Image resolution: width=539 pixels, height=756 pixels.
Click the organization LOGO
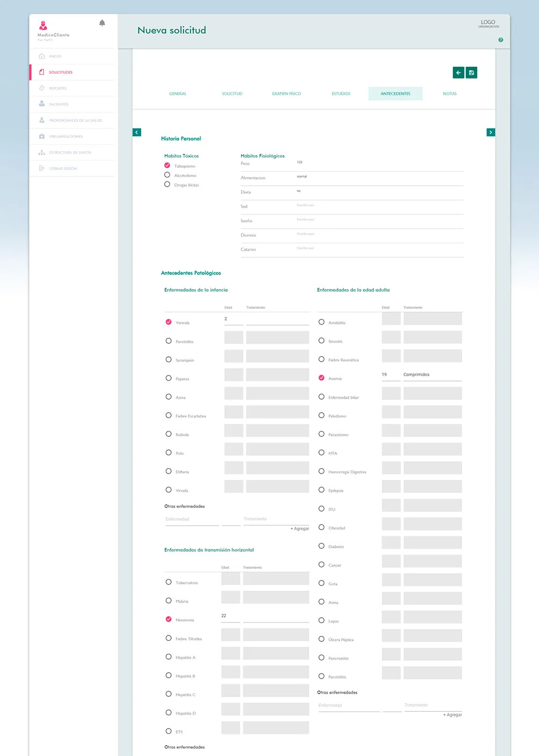(x=488, y=24)
